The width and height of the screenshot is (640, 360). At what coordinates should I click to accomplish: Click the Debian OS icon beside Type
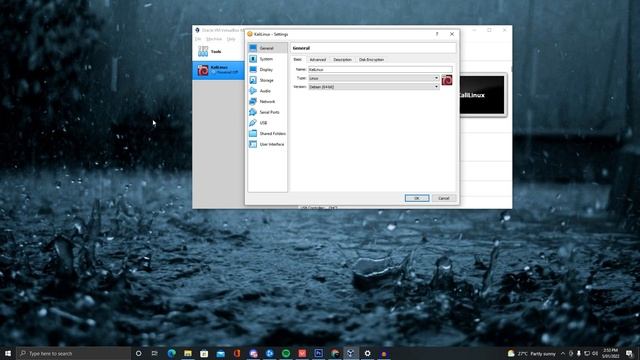point(447,80)
